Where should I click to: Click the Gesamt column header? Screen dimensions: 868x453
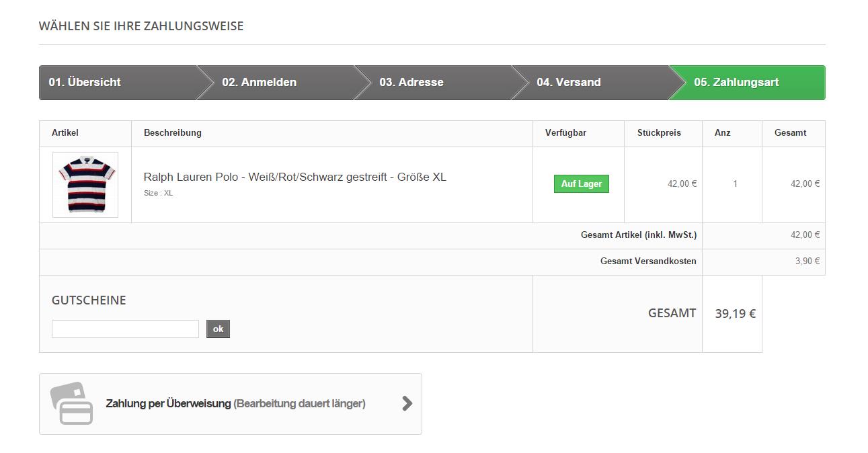pos(790,132)
